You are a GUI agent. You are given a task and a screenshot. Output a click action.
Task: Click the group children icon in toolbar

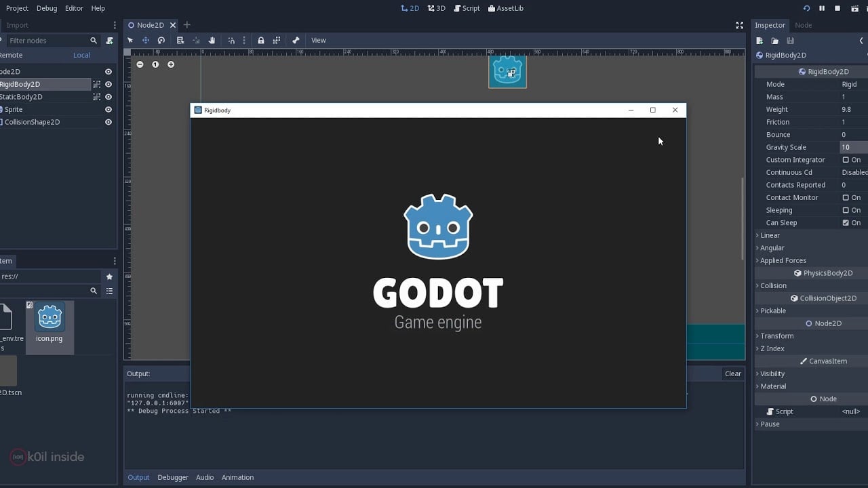tap(276, 41)
